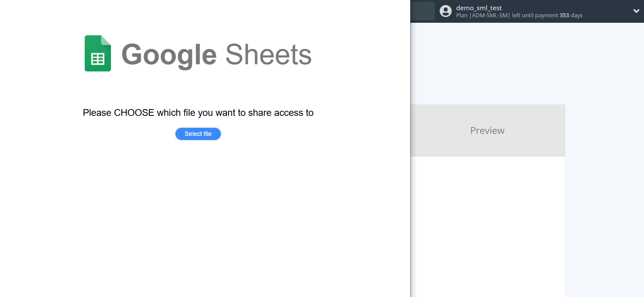Click the white grid symbol inside the Sheets icon

click(x=98, y=59)
